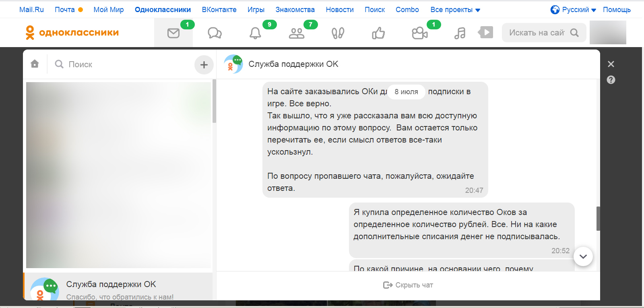The width and height of the screenshot is (644, 308).
Task: Open the help question mark icon
Action: tap(611, 80)
